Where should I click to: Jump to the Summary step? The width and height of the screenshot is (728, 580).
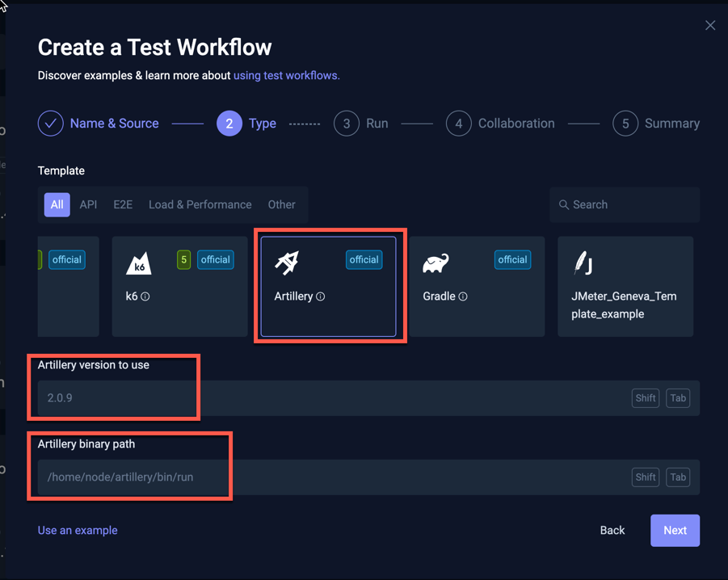[x=656, y=123]
